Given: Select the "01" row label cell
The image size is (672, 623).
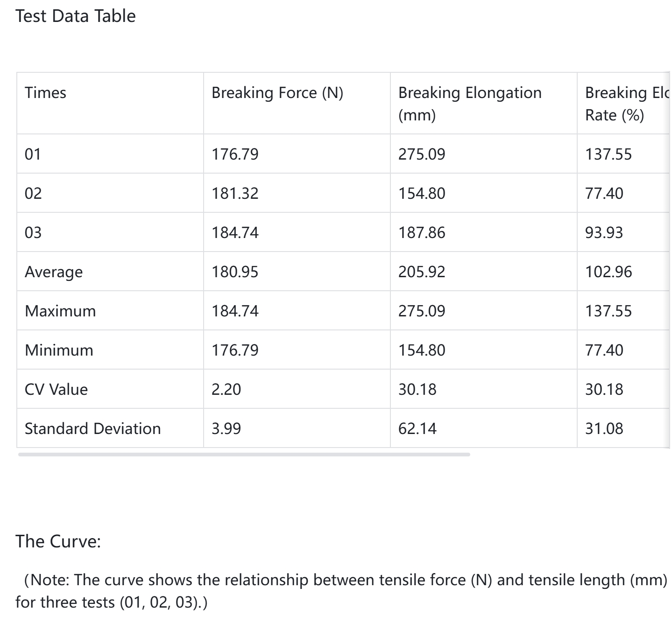Looking at the screenshot, I should pyautogui.click(x=33, y=154).
